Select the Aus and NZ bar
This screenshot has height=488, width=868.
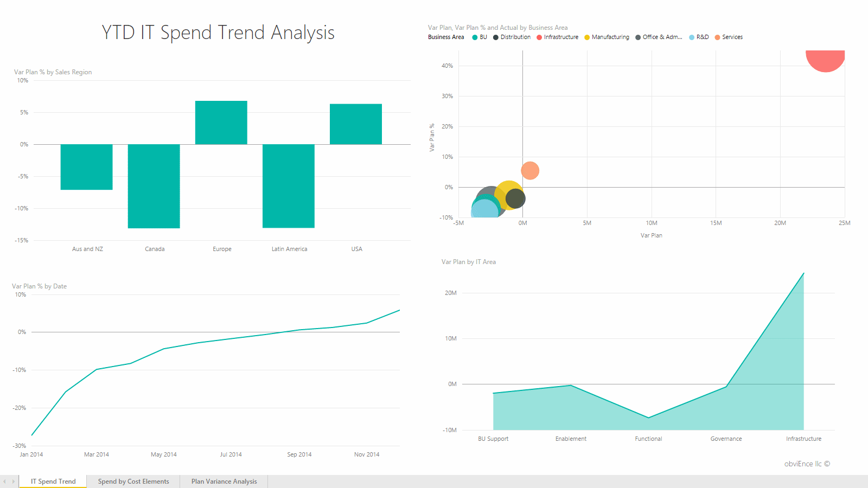(87, 167)
